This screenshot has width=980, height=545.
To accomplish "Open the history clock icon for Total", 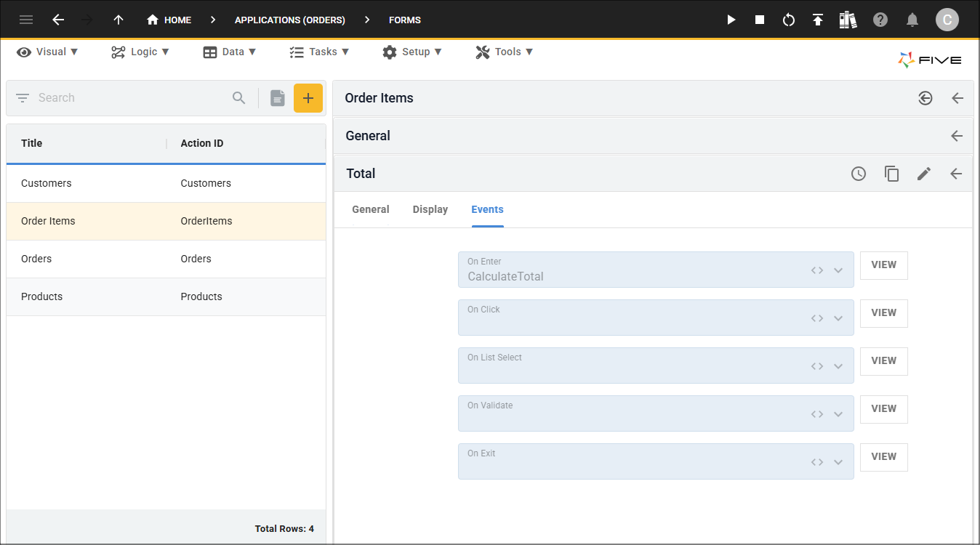I will point(859,174).
